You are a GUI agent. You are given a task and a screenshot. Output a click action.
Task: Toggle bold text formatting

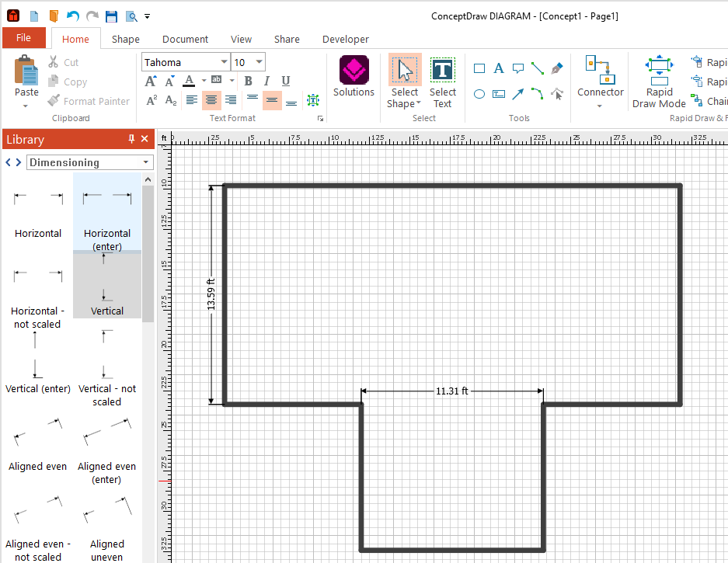click(248, 81)
